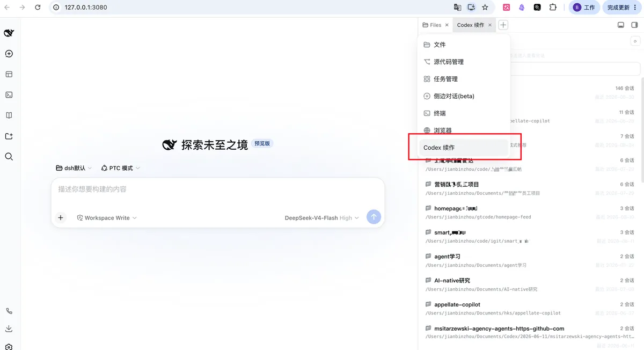Image resolution: width=644 pixels, height=350 pixels.
Task: Open the agent学习 project row
Action: [x=530, y=260]
